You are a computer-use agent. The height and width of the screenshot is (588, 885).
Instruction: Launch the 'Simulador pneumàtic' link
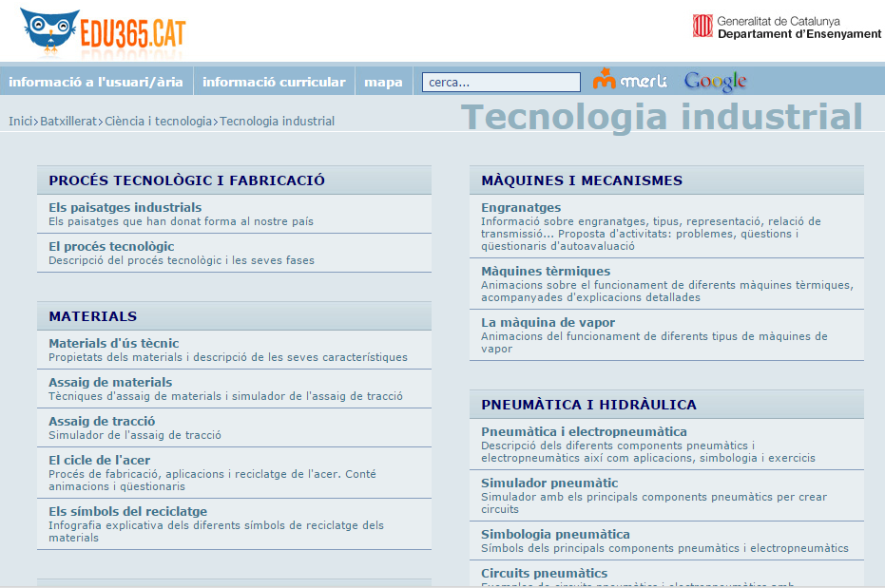[549, 483]
